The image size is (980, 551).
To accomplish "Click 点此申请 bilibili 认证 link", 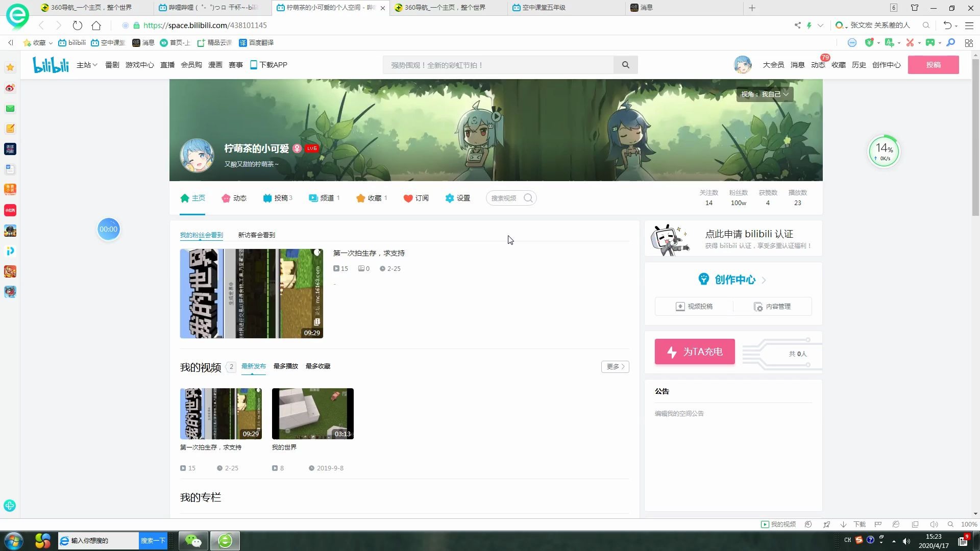I will (749, 234).
